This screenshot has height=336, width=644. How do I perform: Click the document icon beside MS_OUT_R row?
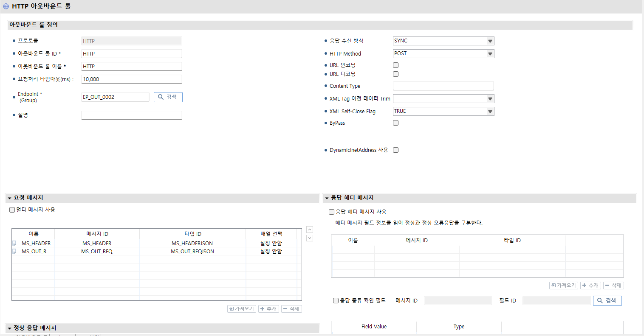coord(14,251)
